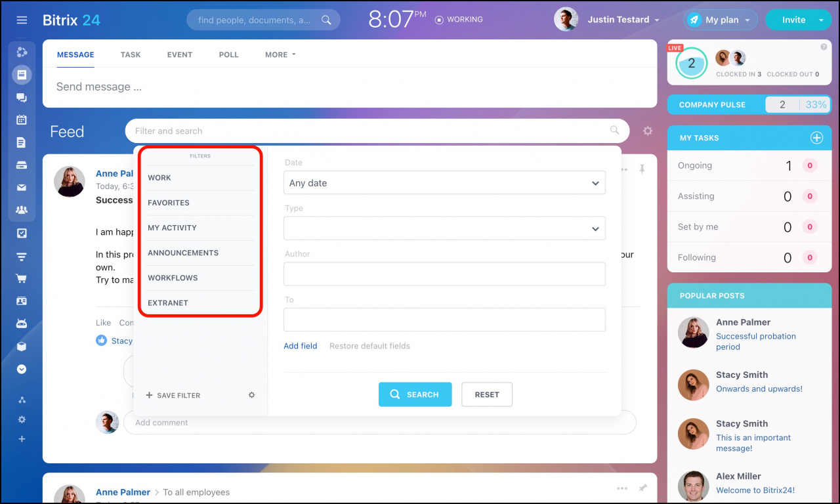The width and height of the screenshot is (840, 504).
Task: Click Restore default fields link
Action: (369, 346)
